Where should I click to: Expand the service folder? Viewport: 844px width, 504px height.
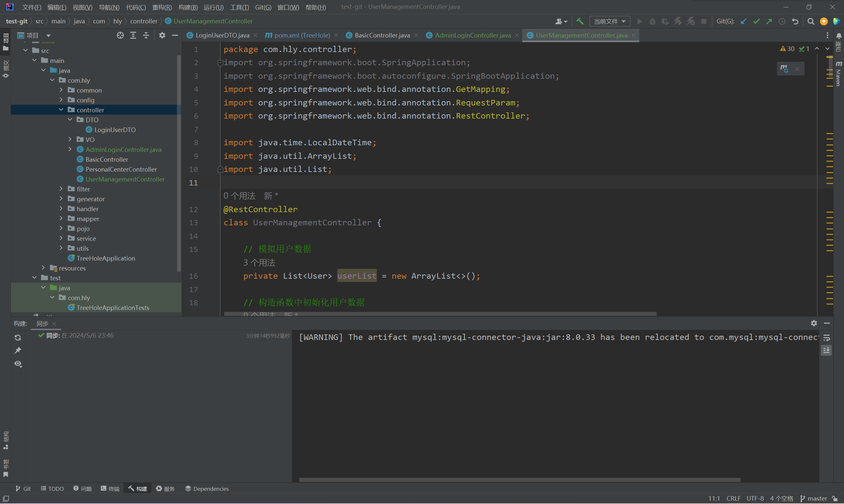tap(61, 238)
